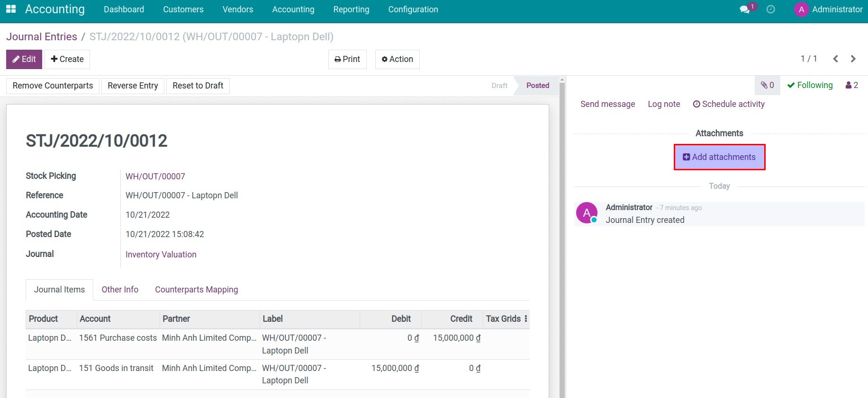Open the conversations chat bubble icon
Image resolution: width=868 pixels, height=398 pixels.
745,9
